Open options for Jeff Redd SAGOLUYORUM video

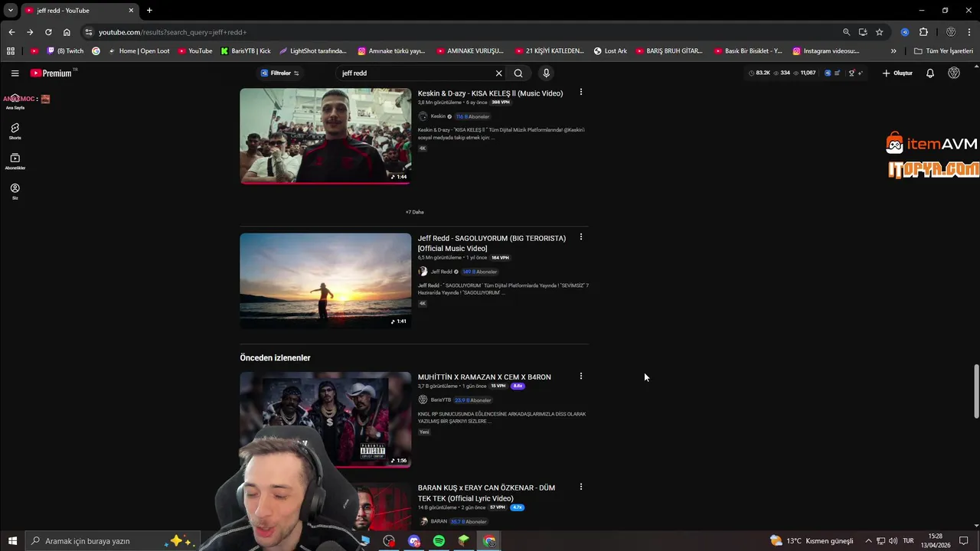pos(580,237)
